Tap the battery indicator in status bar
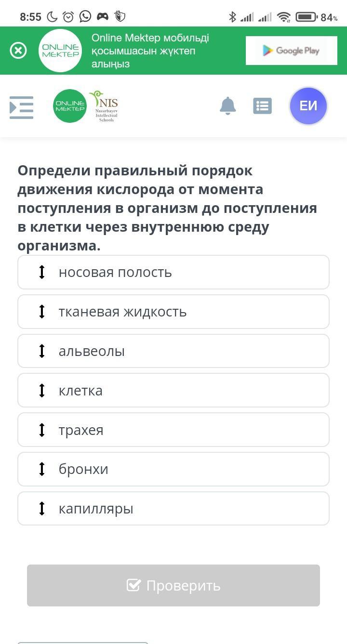The width and height of the screenshot is (347, 644). pos(306,17)
